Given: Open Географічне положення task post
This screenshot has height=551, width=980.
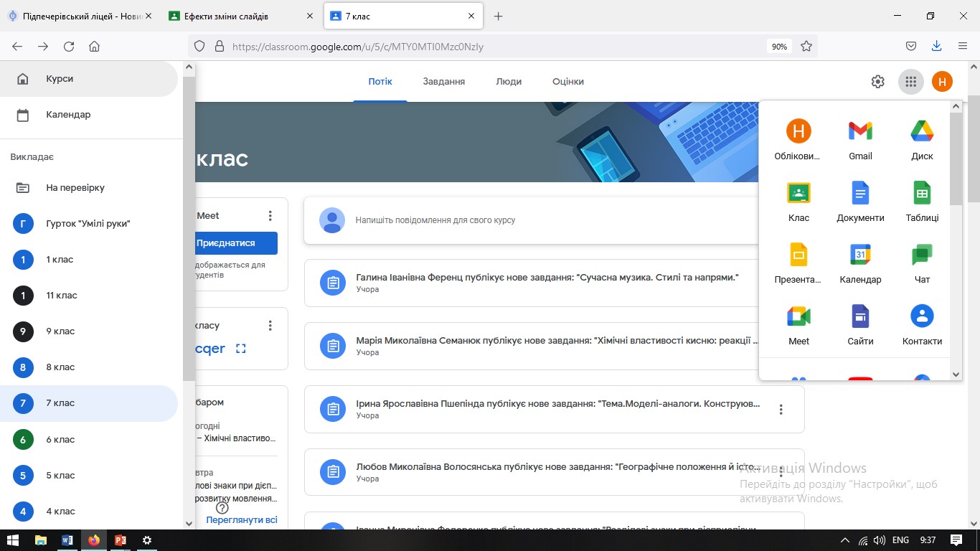Looking at the screenshot, I should point(554,472).
